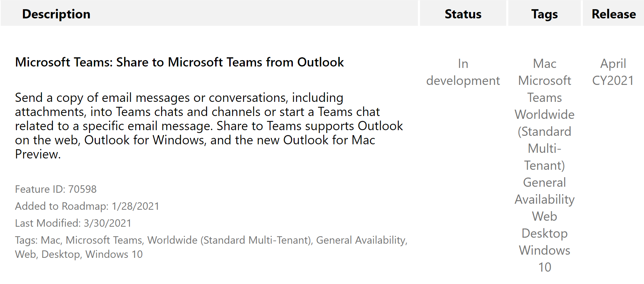Click the Release column header
Screen dimensions: 644x284
coord(614,14)
